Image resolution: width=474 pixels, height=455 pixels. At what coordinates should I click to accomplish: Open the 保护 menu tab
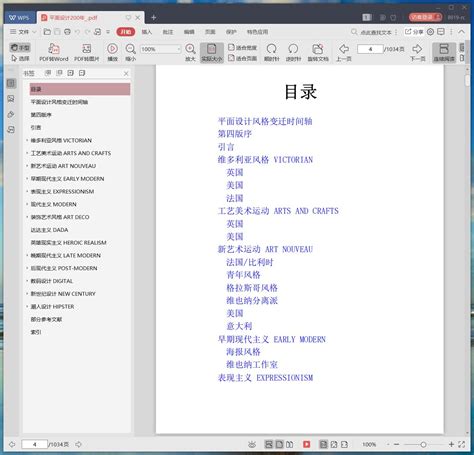231,32
